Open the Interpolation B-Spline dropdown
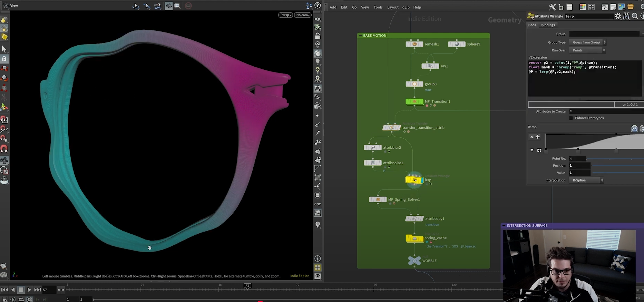The image size is (644, 302). [x=586, y=180]
